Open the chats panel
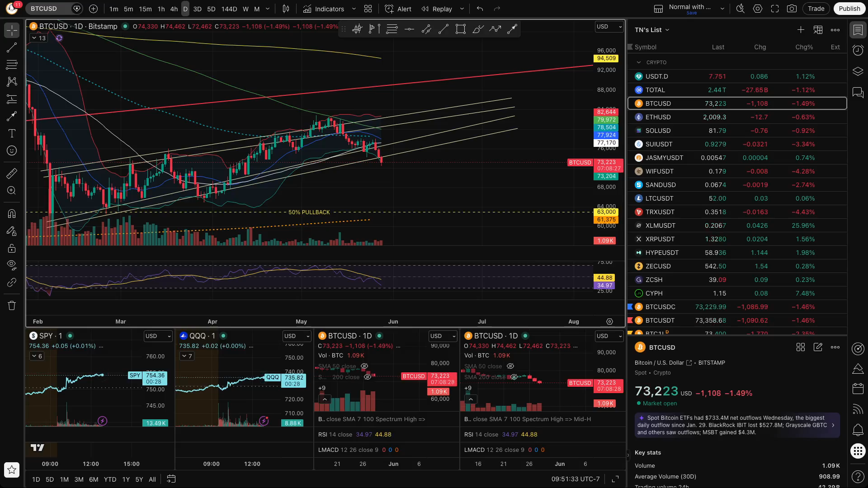The image size is (868, 488). click(858, 93)
